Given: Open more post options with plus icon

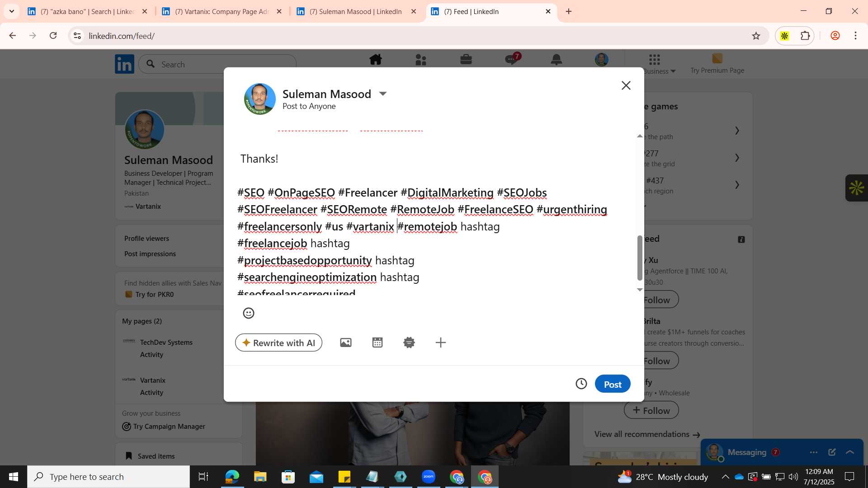Looking at the screenshot, I should coord(441,343).
